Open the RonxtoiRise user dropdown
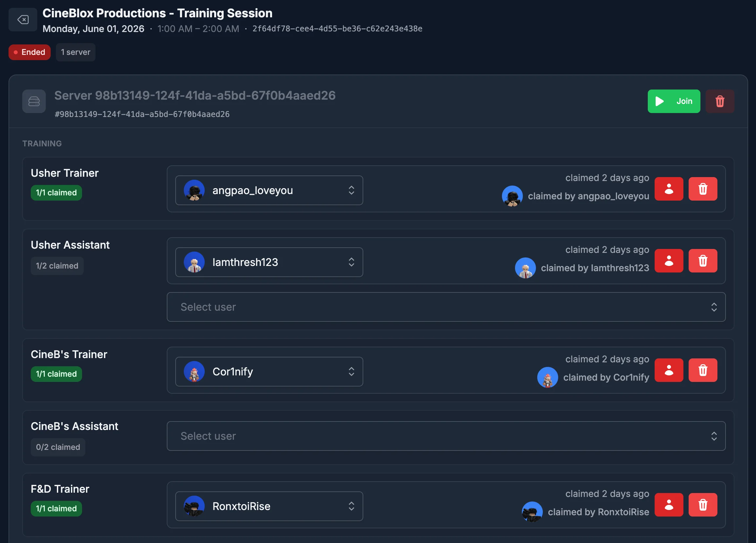Screen dimensions: 756x543 point(269,506)
